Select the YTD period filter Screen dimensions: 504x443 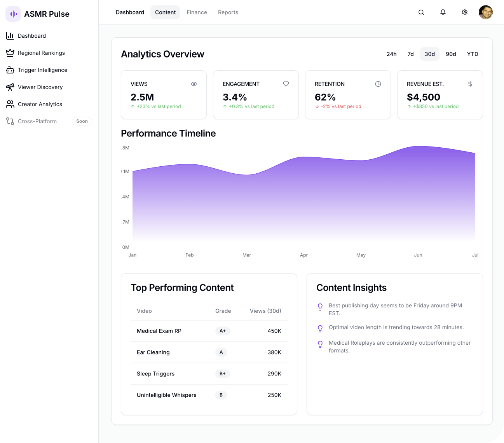coord(473,54)
